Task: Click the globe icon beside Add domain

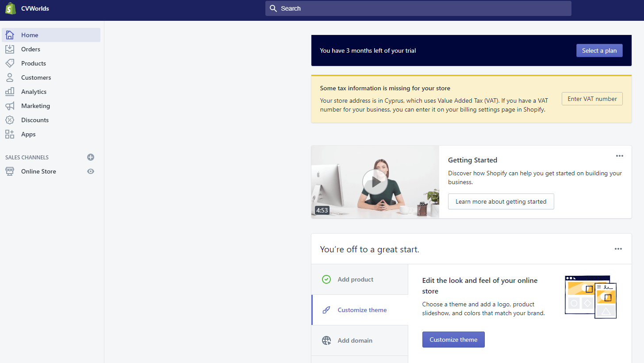Action: [326, 340]
